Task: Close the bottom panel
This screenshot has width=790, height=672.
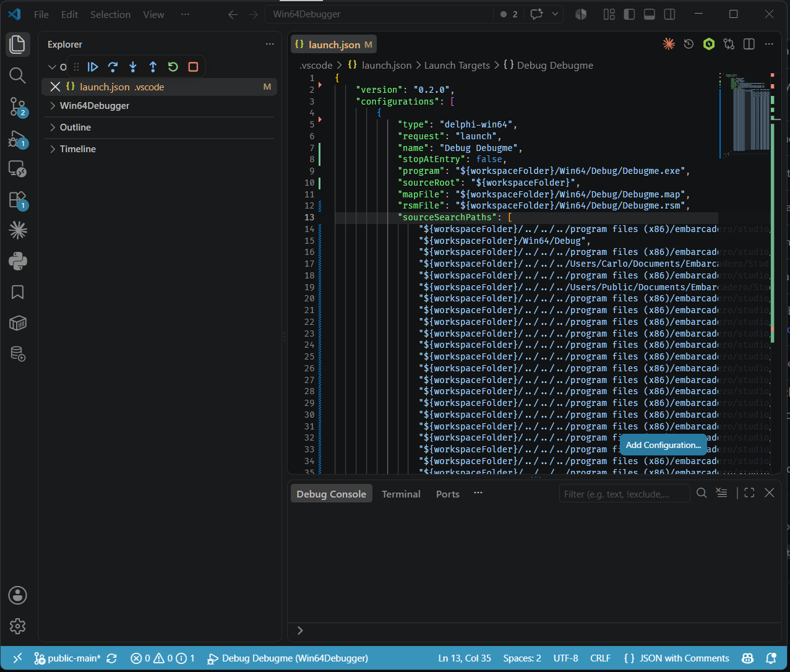Action: [769, 493]
